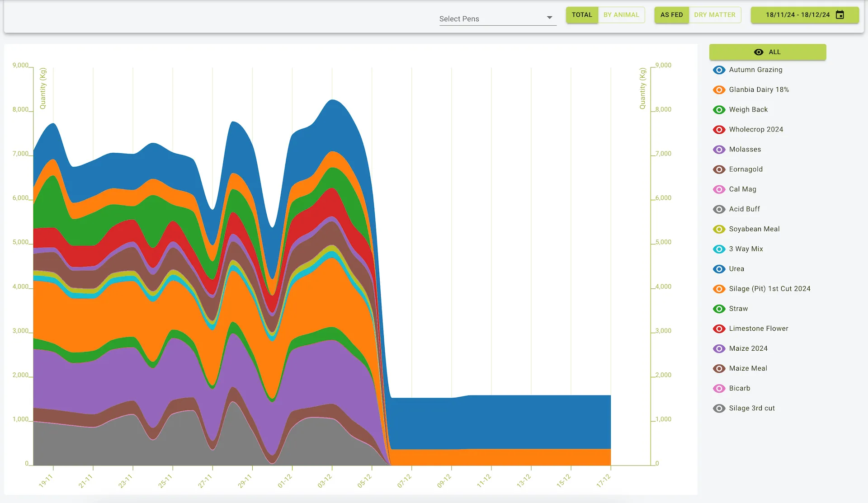This screenshot has width=868, height=503.
Task: Open the Select Pens dropdown
Action: click(x=497, y=19)
